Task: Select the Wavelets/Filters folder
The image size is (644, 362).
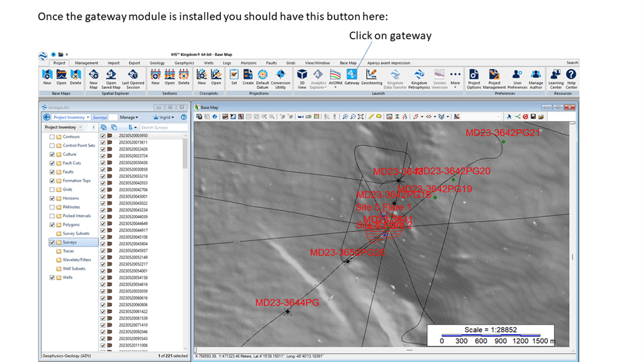Action: (77, 260)
